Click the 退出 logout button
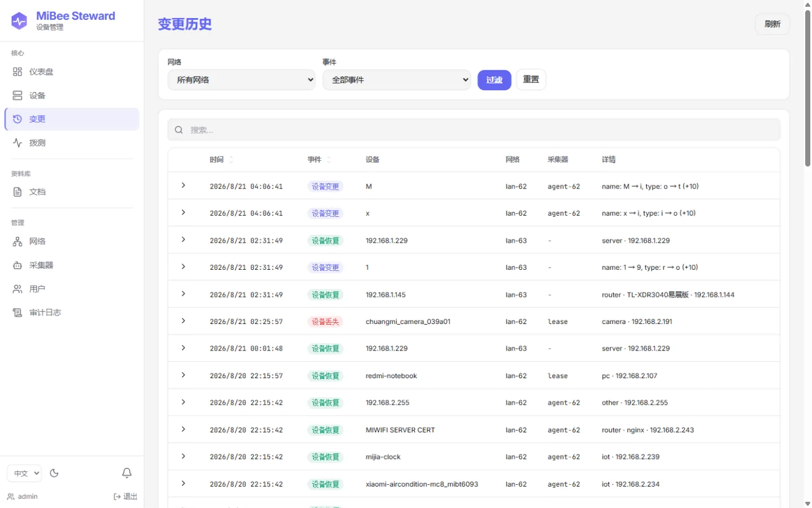 coord(125,497)
